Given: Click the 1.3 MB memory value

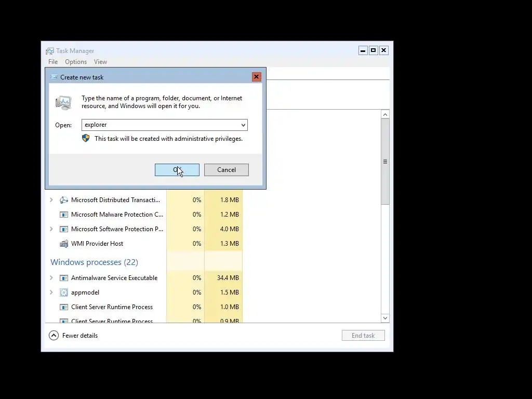Looking at the screenshot, I should click(230, 244).
